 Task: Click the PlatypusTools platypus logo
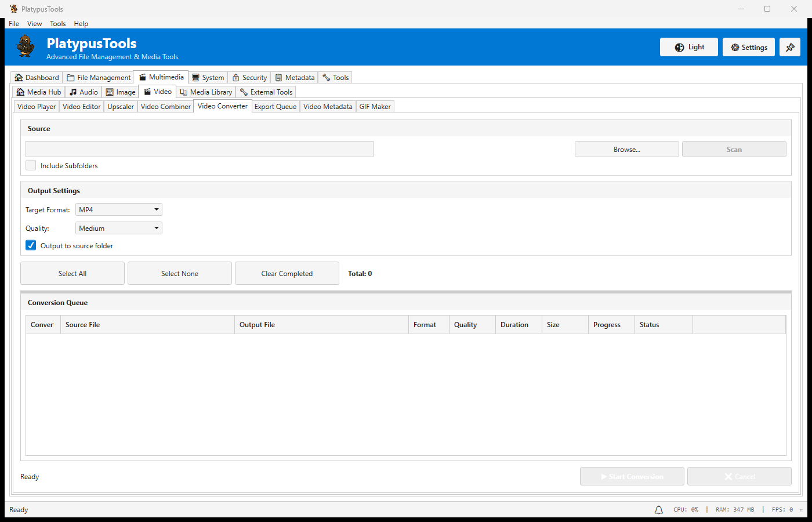pos(26,47)
